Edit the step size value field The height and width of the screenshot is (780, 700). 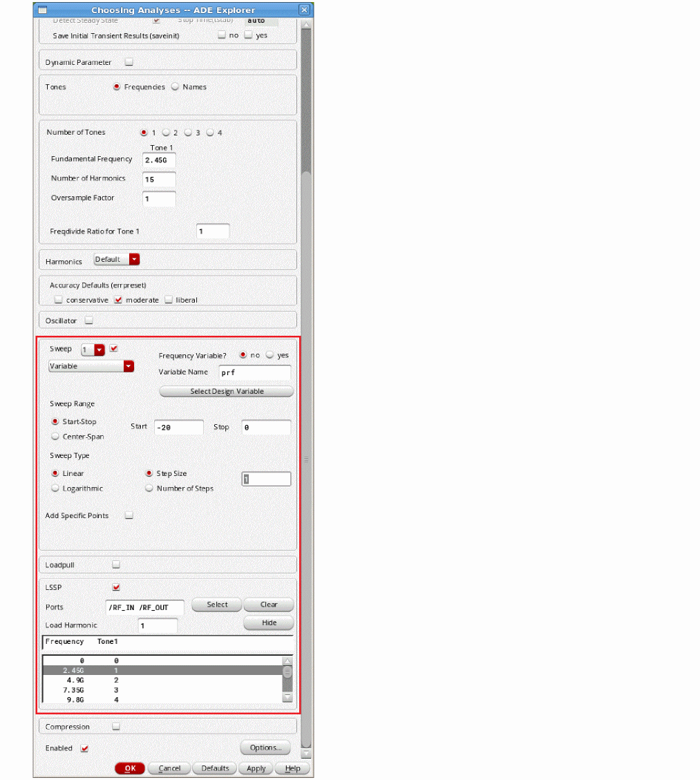point(266,479)
